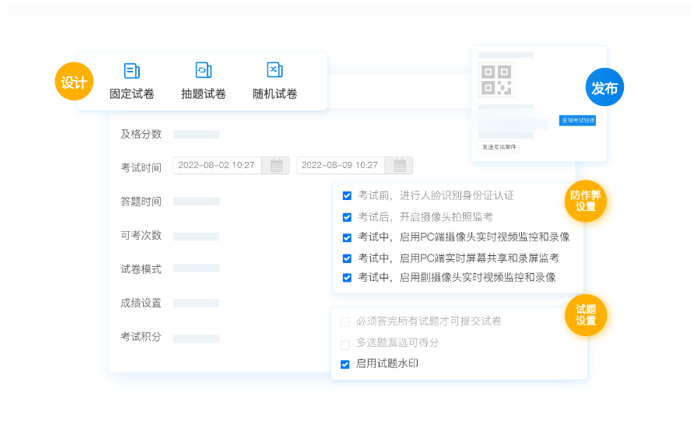Toggle 启用PC端实时屏幕共享和录屏监考 checkbox
691x424 pixels.
pyautogui.click(x=347, y=257)
